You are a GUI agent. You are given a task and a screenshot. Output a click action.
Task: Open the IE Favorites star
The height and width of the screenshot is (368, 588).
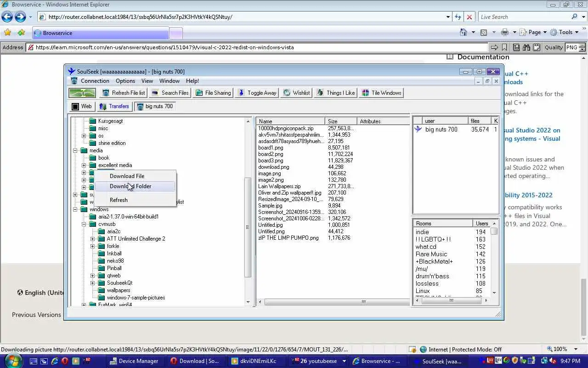(7, 33)
